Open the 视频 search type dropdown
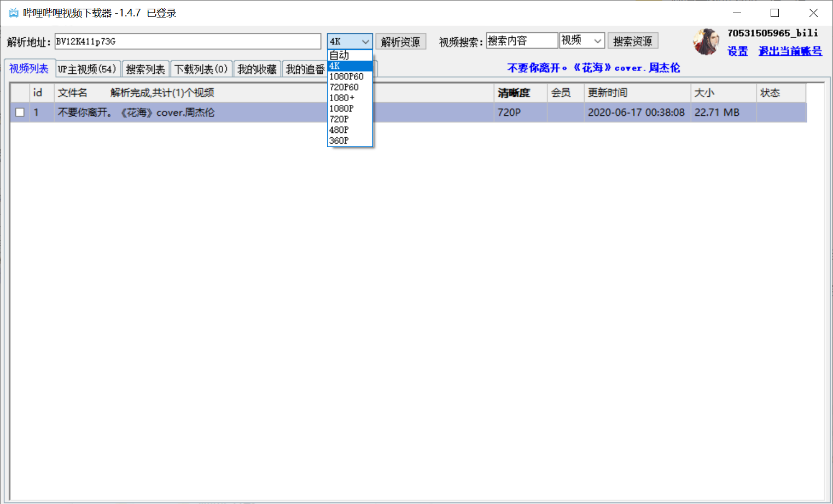 tap(582, 40)
